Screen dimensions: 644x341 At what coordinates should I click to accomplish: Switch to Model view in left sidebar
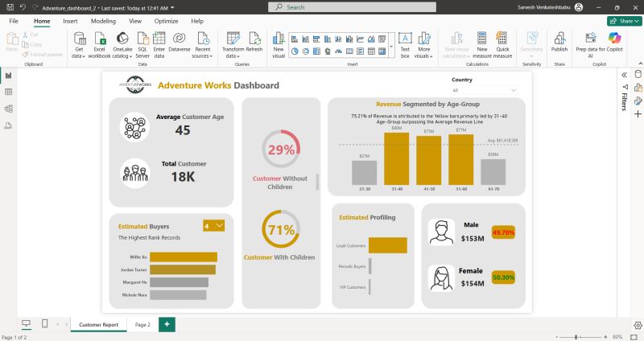(8, 109)
